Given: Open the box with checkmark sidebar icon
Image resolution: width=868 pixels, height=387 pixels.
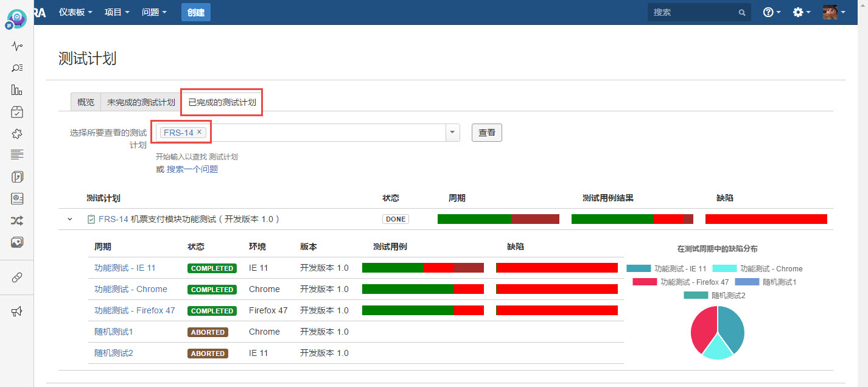Looking at the screenshot, I should tap(17, 112).
